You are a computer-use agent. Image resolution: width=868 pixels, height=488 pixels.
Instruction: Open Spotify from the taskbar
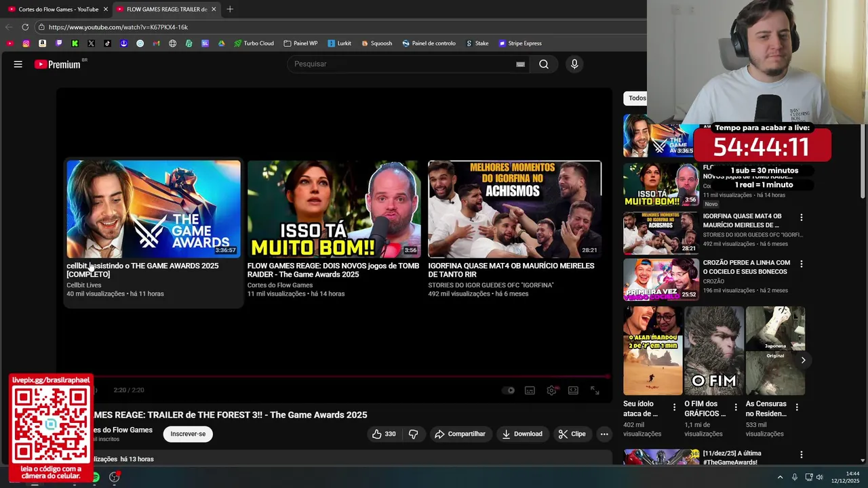click(x=95, y=478)
